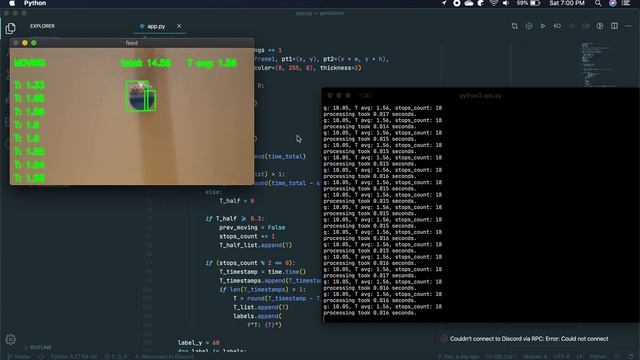Click the errors and warnings status item
640x360 pixels.
[x=115, y=357]
